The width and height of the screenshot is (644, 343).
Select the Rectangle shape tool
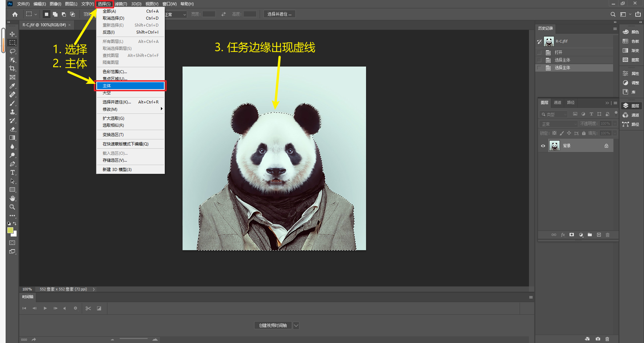pos(12,190)
